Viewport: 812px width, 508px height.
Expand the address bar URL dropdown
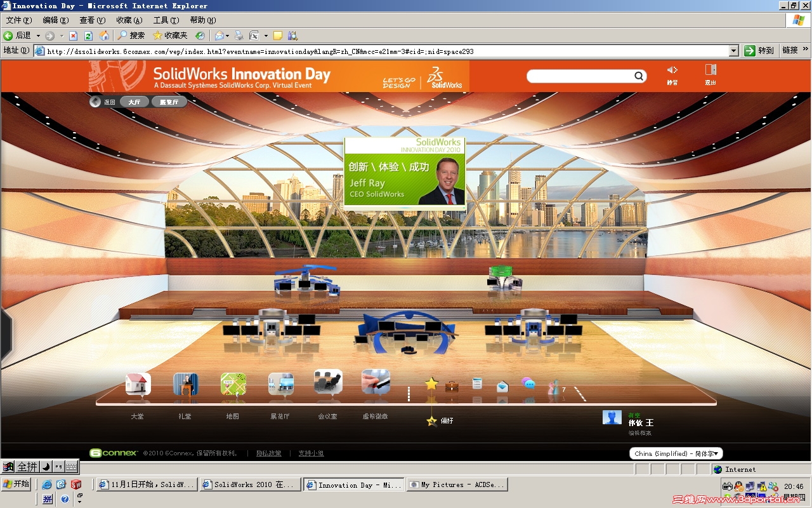pyautogui.click(x=734, y=51)
